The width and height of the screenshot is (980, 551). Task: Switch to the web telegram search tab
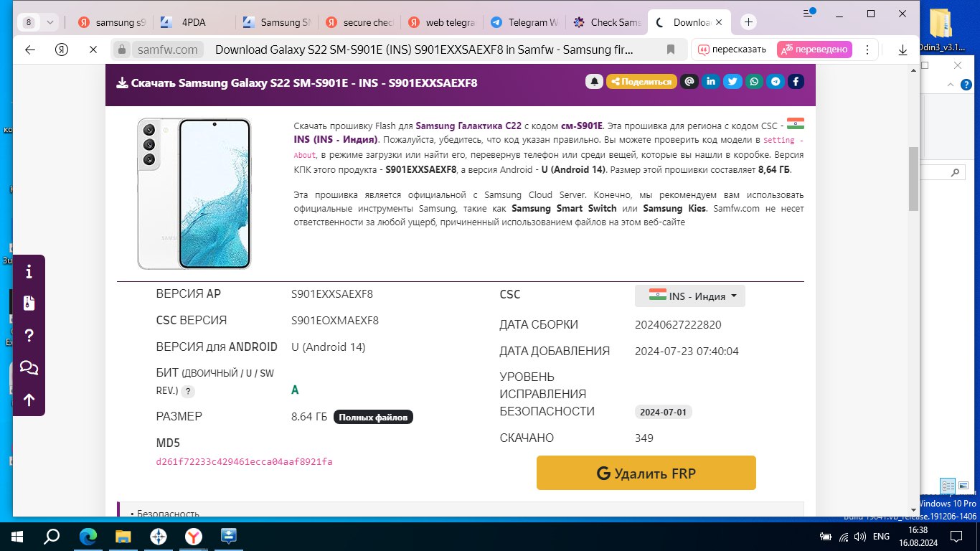point(441,22)
